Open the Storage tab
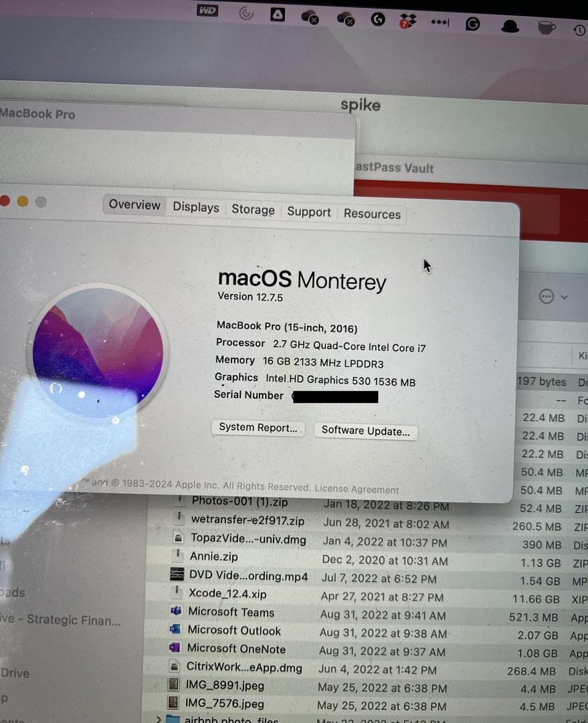Screen dimensions: 588x723 253,210
